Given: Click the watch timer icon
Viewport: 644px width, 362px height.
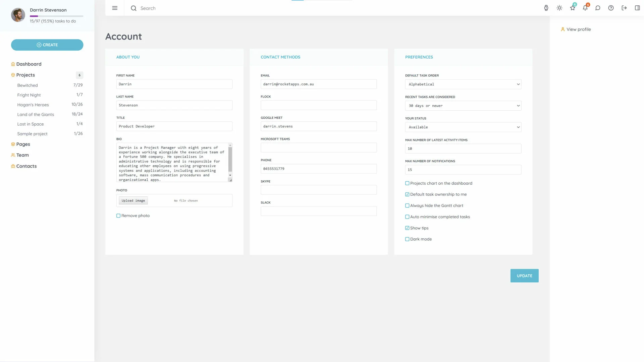Looking at the screenshot, I should pos(546,8).
